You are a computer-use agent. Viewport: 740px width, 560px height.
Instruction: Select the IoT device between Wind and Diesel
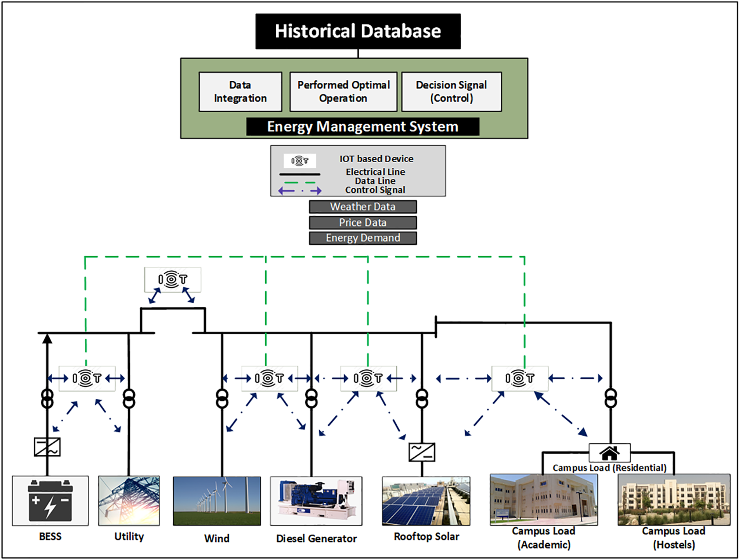(270, 378)
